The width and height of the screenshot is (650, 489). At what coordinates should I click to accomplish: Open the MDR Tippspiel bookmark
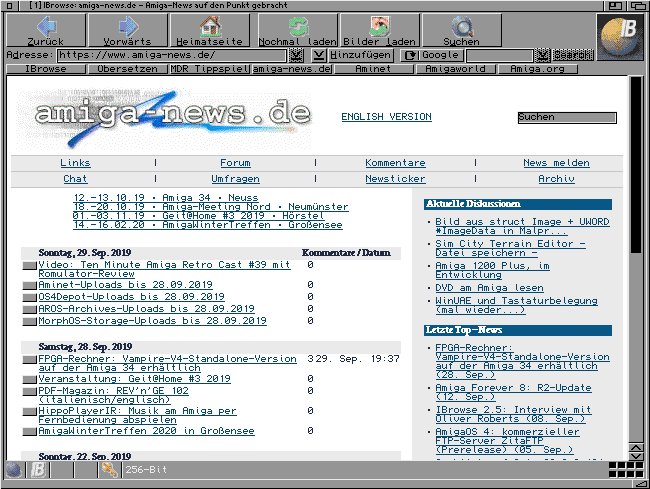pyautogui.click(x=210, y=69)
